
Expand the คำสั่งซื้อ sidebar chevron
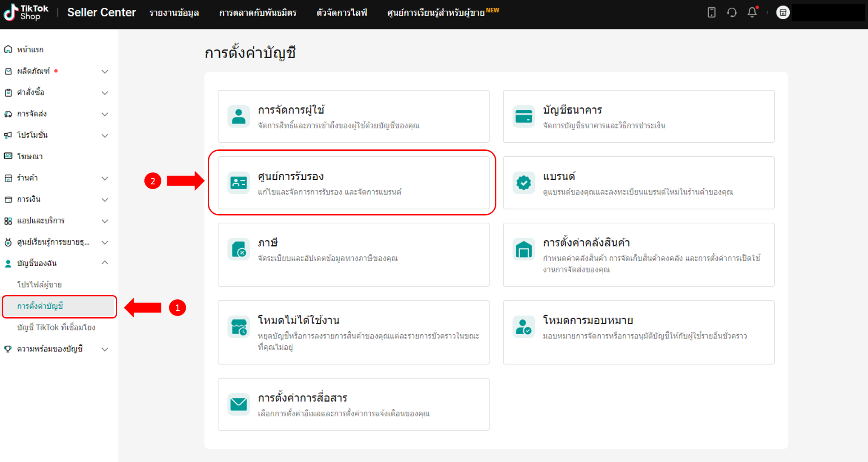tap(105, 93)
